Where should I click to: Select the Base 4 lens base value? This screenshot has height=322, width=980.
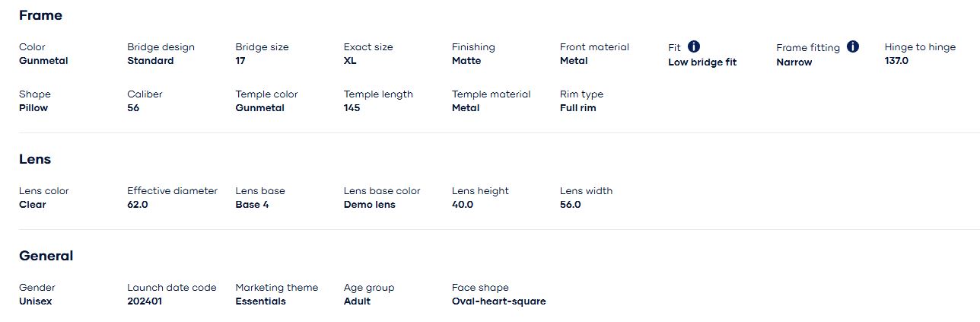(x=252, y=205)
